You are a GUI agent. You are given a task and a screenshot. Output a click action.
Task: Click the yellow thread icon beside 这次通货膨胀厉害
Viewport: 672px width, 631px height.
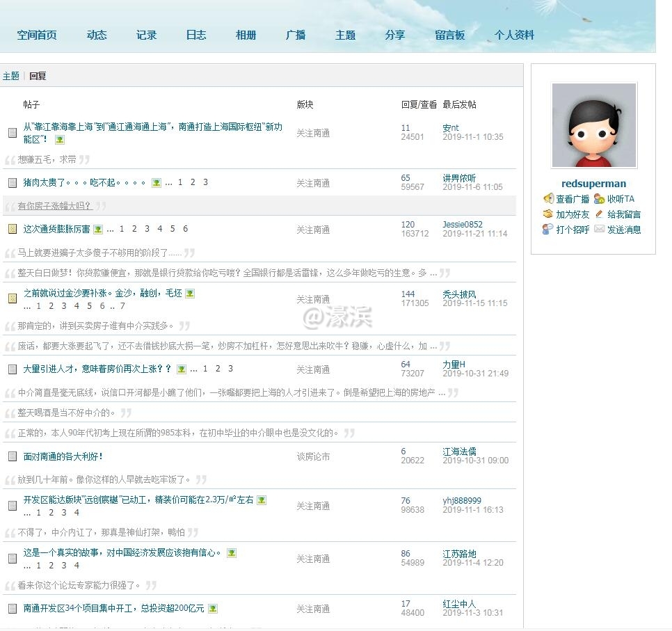pyautogui.click(x=13, y=229)
